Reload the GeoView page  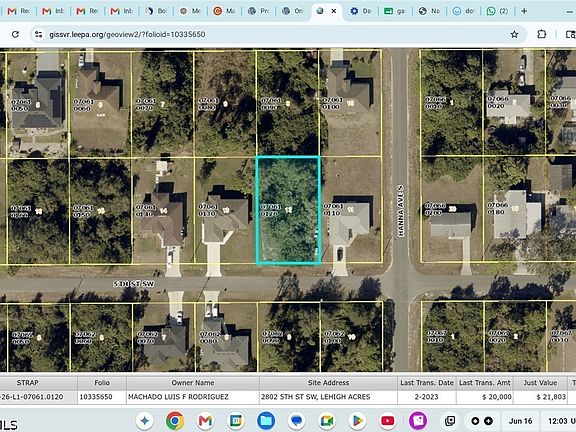pos(15,34)
